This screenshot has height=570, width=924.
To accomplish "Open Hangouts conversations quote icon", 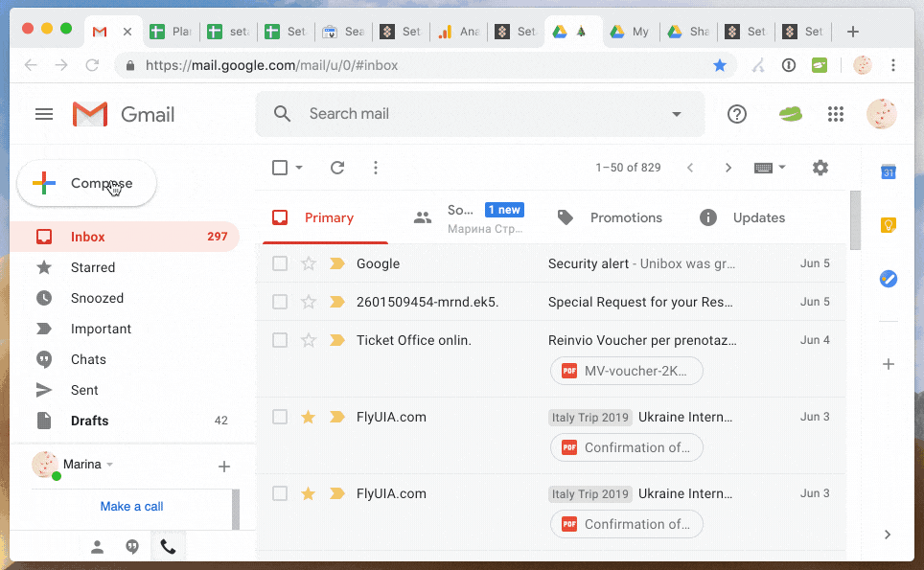I will click(x=132, y=547).
